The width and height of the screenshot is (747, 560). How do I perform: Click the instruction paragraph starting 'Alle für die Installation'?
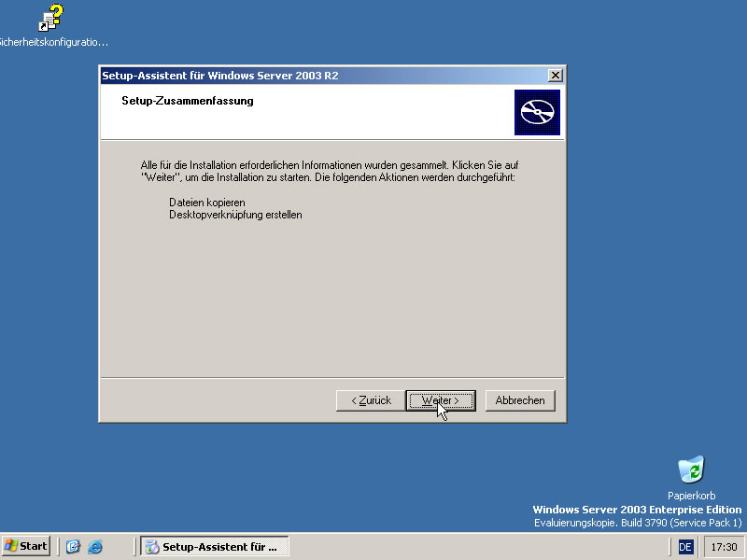pos(327,170)
